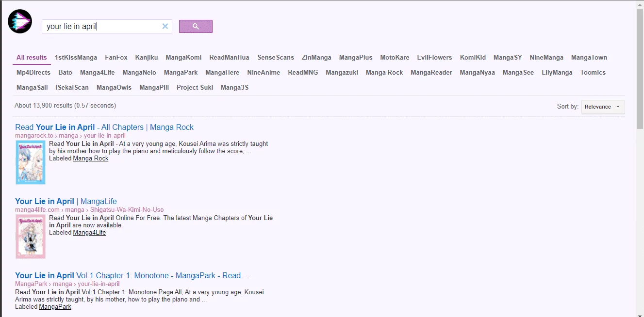Select the NineAnime tab
This screenshot has height=317, width=644.
tap(264, 72)
